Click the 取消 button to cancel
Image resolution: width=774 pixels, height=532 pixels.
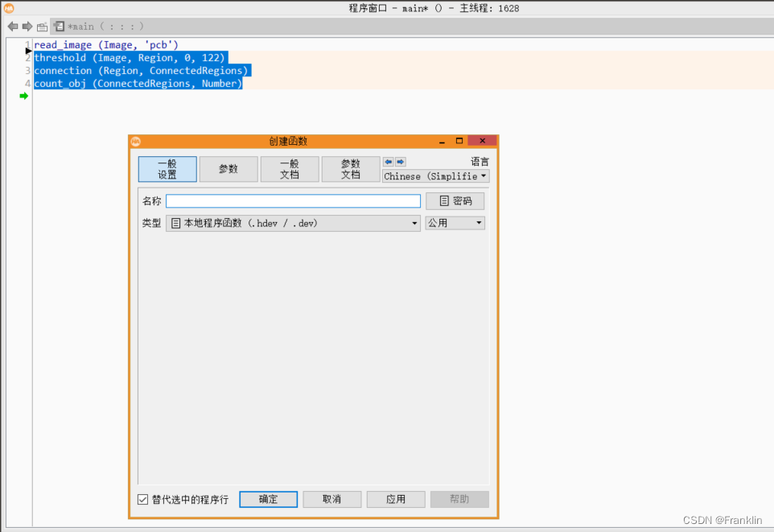click(331, 499)
